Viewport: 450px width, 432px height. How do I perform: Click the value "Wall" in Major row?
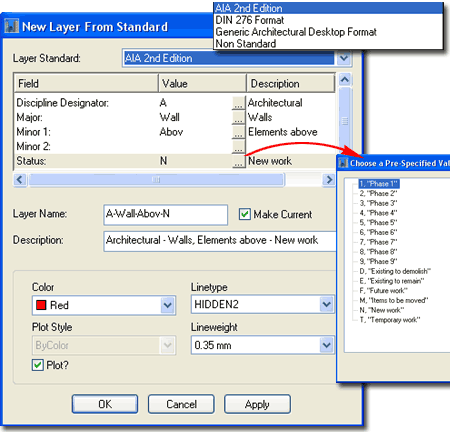point(170,117)
